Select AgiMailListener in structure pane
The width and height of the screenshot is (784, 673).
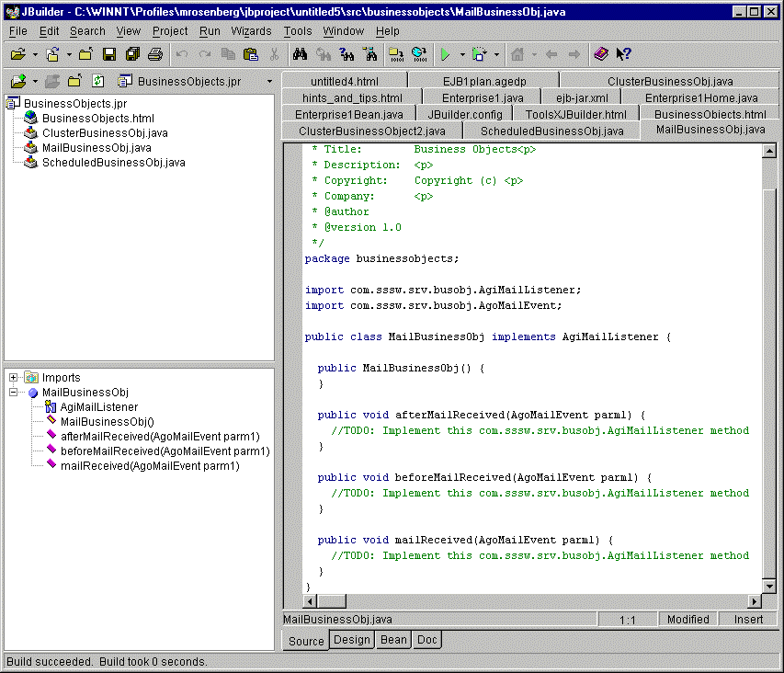[x=99, y=407]
